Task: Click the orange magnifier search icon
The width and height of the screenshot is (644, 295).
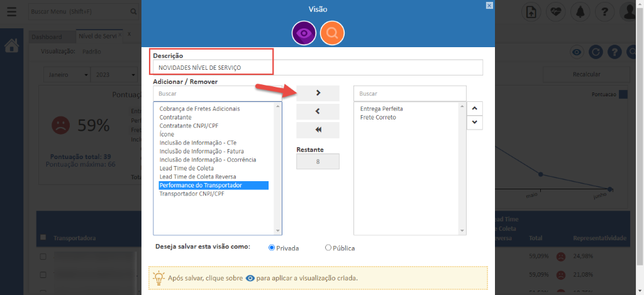Action: tap(332, 33)
